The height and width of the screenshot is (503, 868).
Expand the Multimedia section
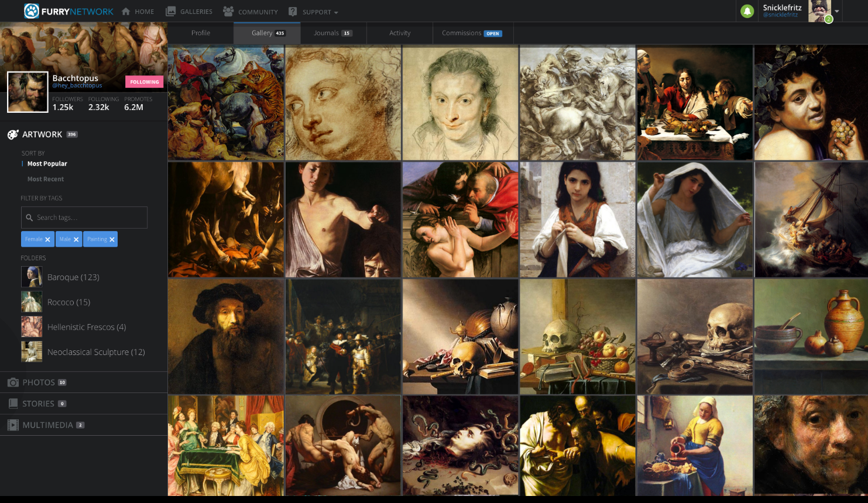(84, 425)
